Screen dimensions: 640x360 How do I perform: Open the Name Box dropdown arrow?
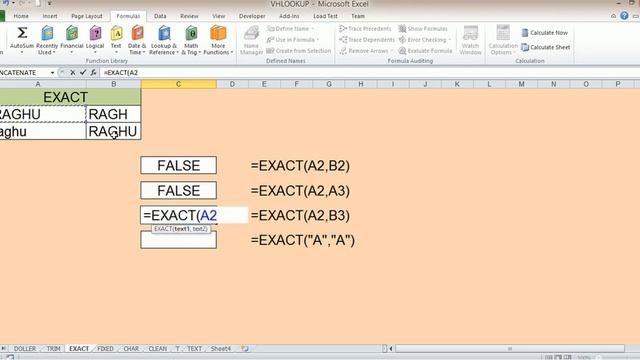click(52, 73)
